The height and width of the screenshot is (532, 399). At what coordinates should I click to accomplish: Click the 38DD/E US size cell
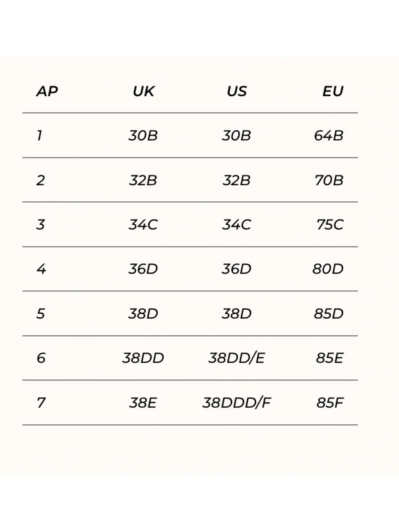[236, 358]
